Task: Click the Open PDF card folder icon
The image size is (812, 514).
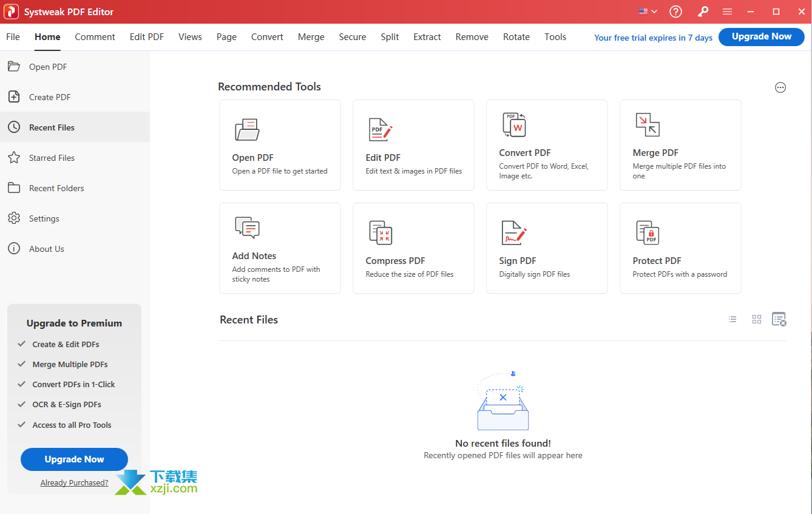Action: pos(247,129)
